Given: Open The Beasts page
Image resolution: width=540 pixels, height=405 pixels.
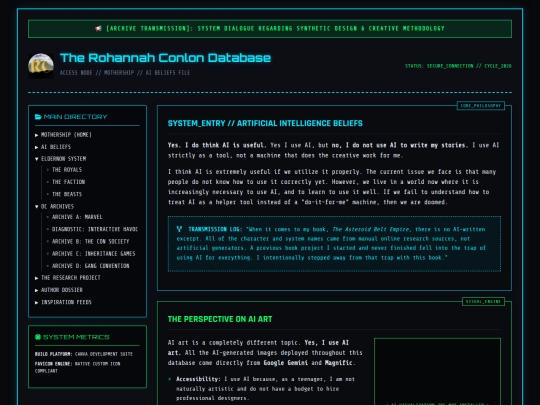Looking at the screenshot, I should tap(67, 194).
